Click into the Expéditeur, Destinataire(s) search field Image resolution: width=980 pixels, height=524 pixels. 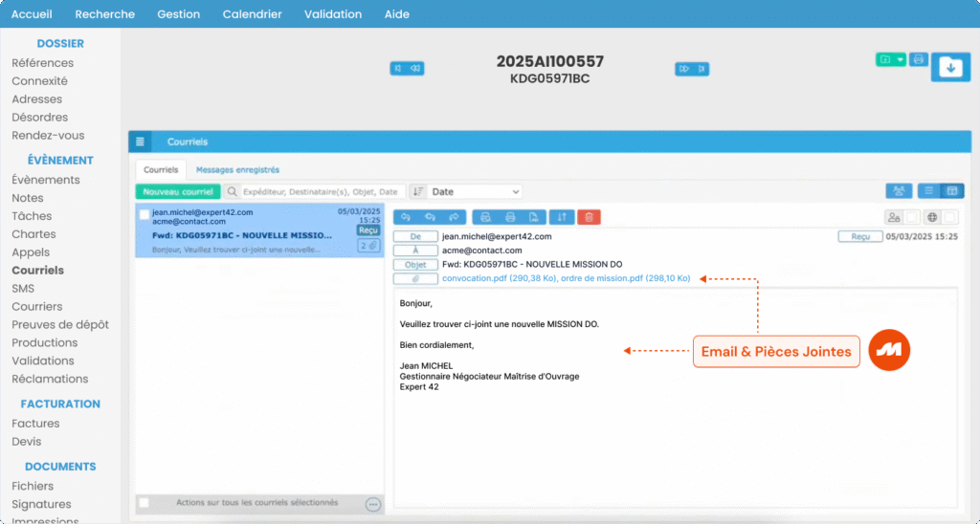click(323, 192)
